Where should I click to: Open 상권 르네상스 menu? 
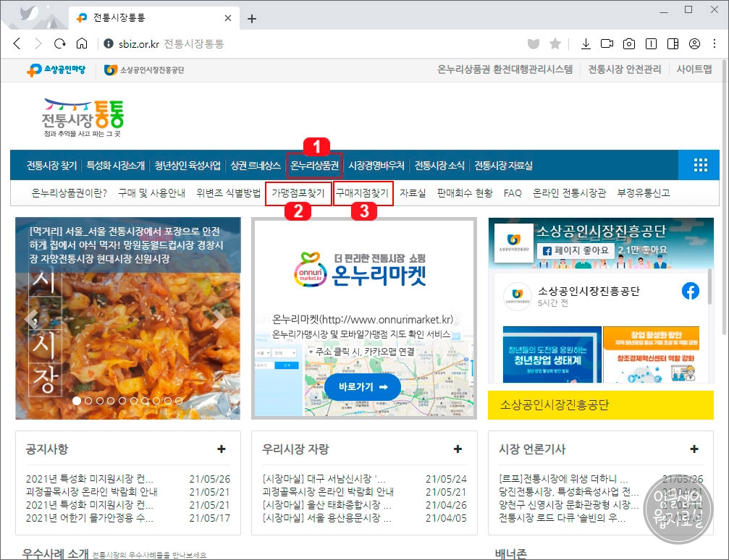point(256,166)
